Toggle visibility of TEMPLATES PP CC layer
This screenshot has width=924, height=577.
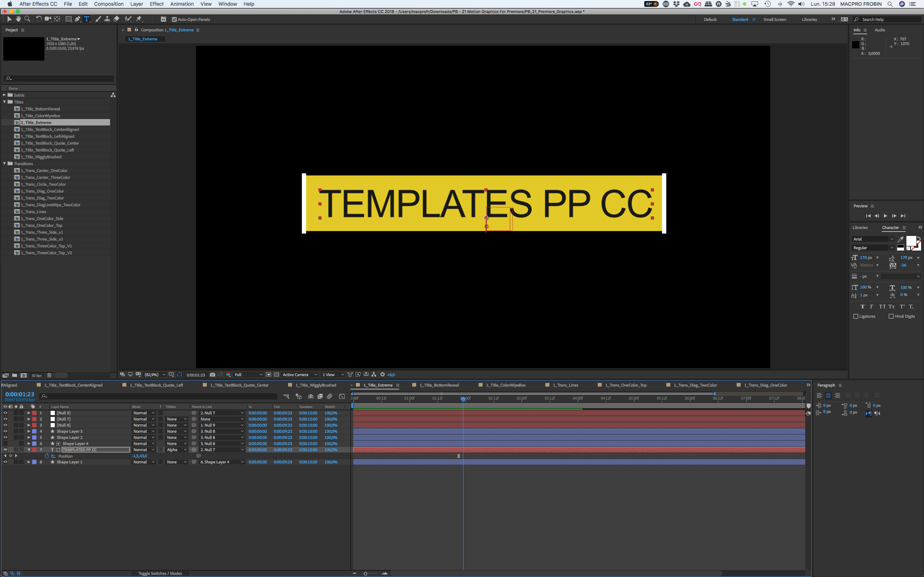5,449
